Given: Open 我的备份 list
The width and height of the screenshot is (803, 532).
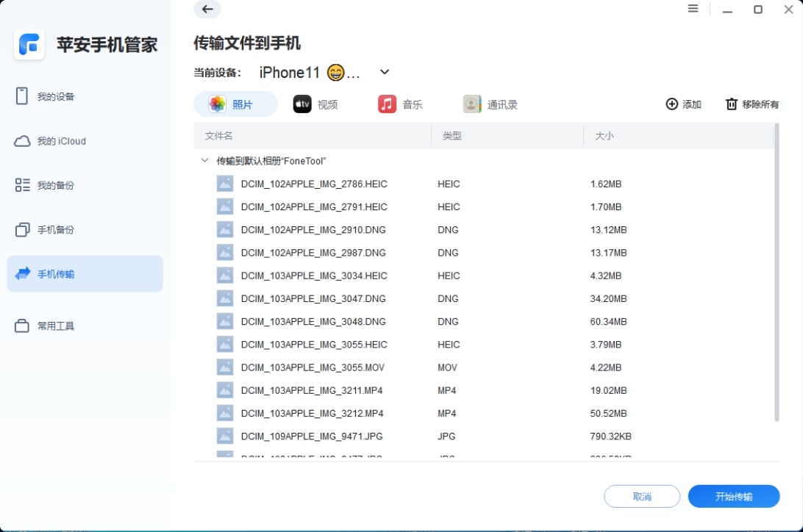Looking at the screenshot, I should (55, 185).
